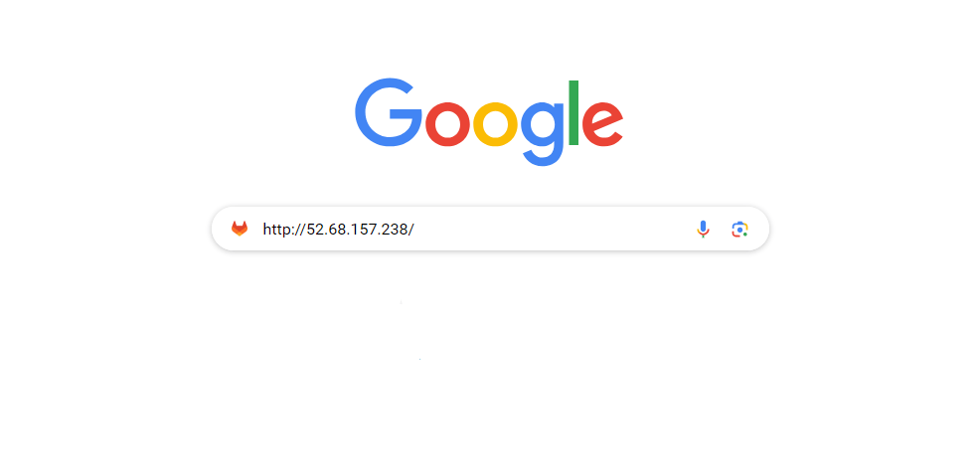
Task: Open Google Lens image search icon
Action: (x=740, y=230)
